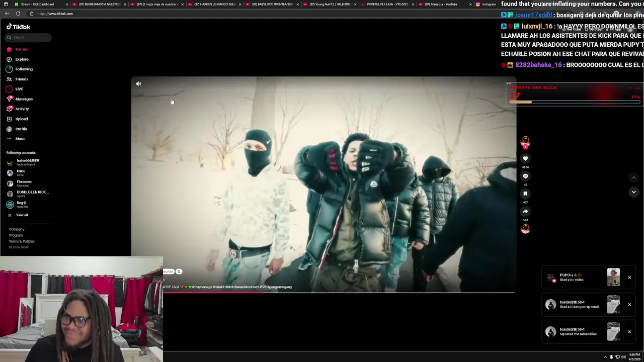Switch to POPERULIN X LAJA tab
The image size is (644, 362).
pyautogui.click(x=387, y=4)
